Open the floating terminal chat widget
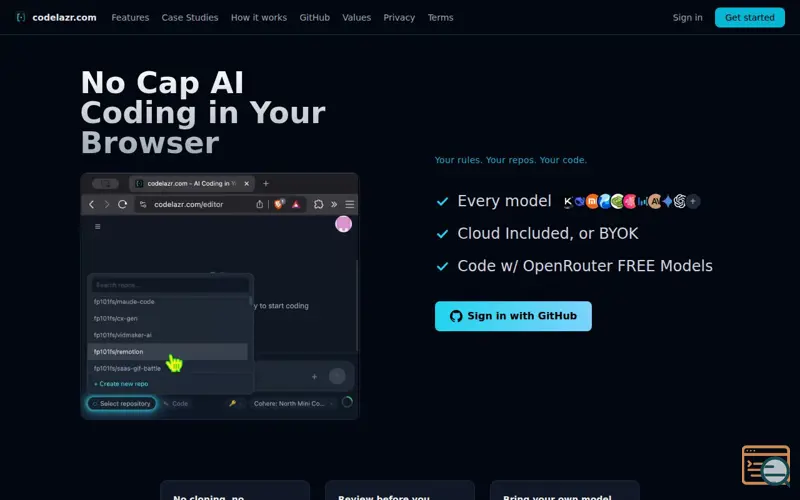800x500 pixels. [766, 465]
